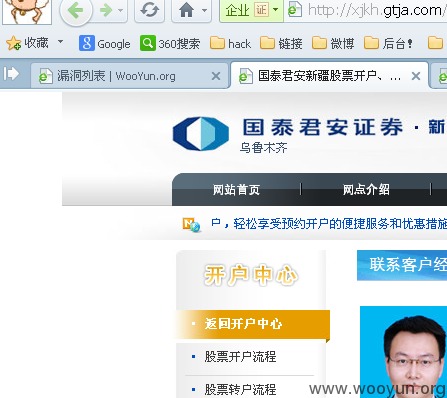Open the 后台 bookmark folder
The height and width of the screenshot is (398, 447).
pos(388,43)
